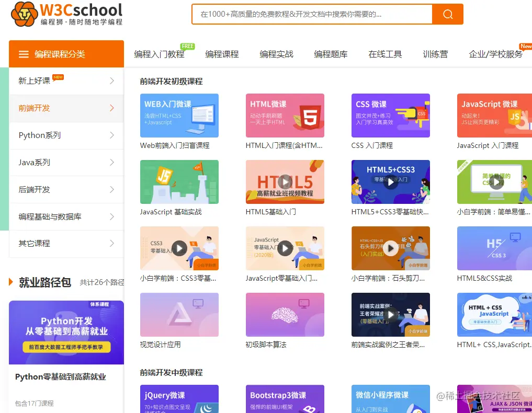Viewport: 532px width, 413px height.
Task: Play the 小白学前端：CSS3零基础 video icon
Action: tap(179, 248)
